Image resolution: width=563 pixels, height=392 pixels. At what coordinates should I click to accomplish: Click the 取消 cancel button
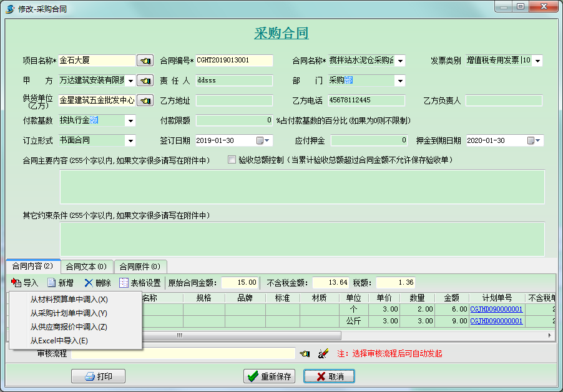(x=329, y=376)
